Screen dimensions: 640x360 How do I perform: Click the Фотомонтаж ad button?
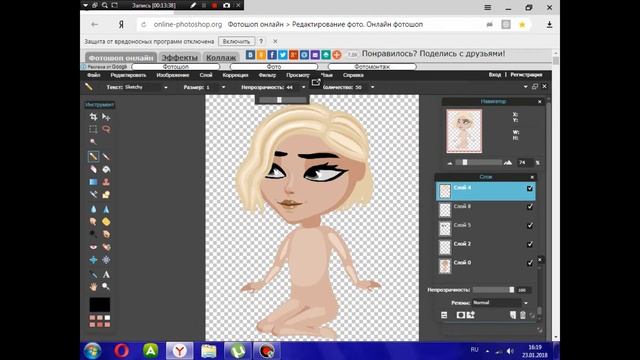372,67
